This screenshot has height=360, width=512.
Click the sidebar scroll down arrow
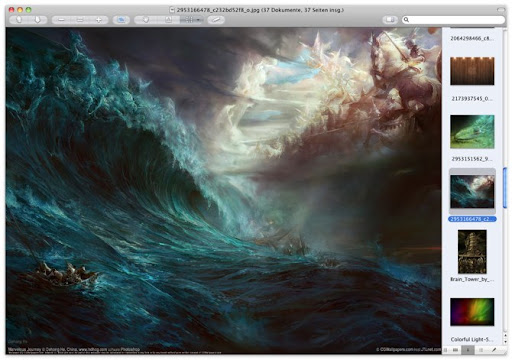[505, 341]
